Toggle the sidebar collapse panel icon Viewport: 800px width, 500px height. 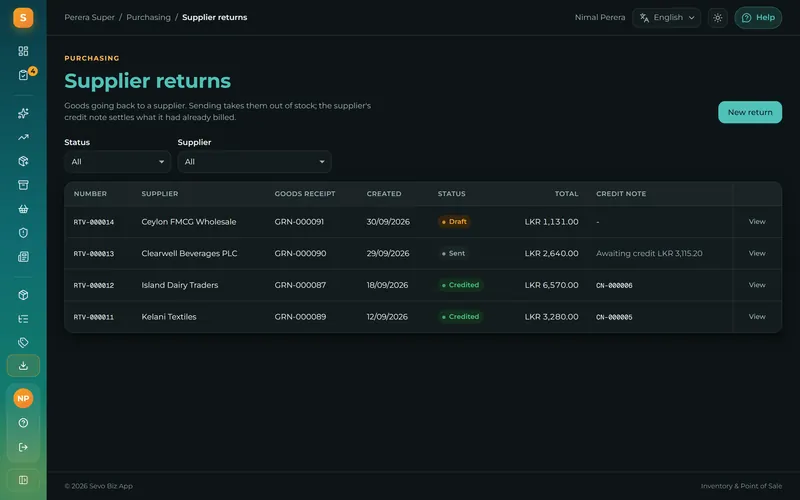point(23,480)
